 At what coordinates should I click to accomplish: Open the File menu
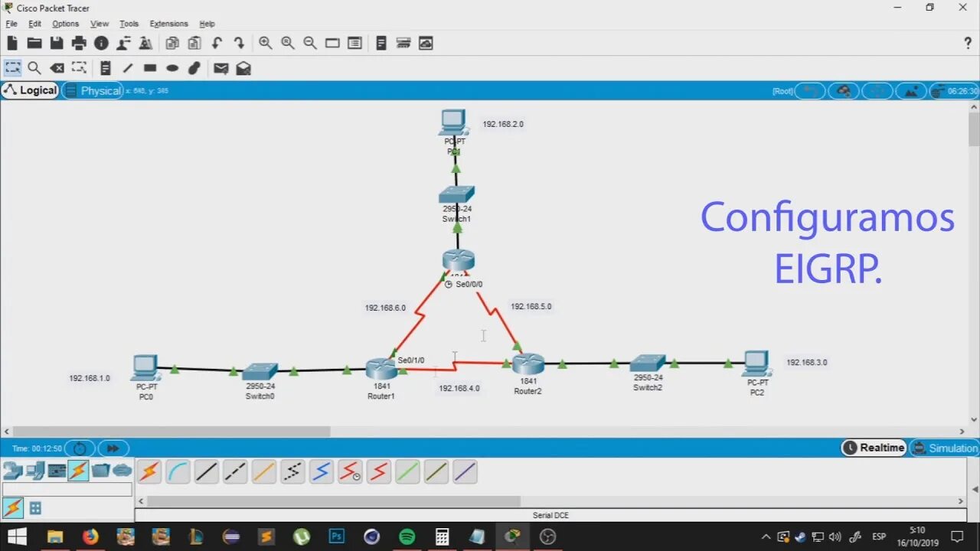pos(11,24)
